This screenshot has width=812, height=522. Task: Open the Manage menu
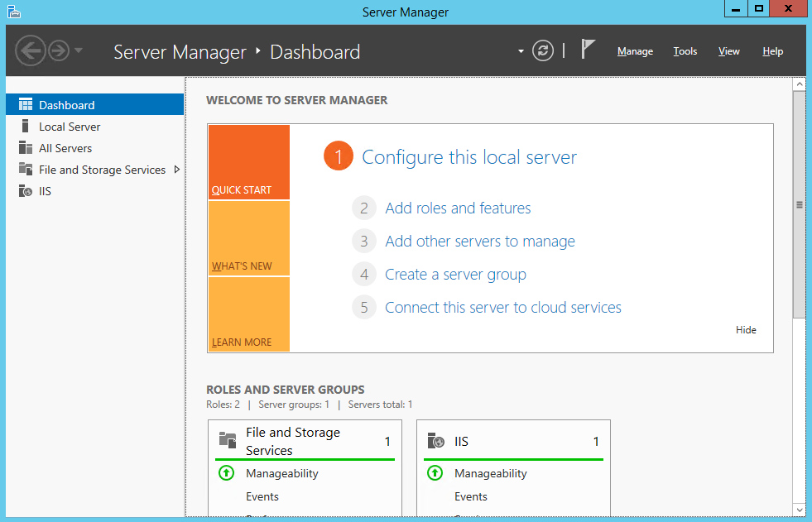tap(635, 51)
